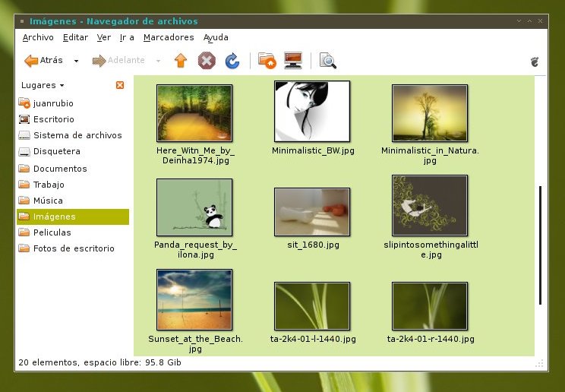This screenshot has width=565, height=392.
Task: Click the status bar text showing 20 elementos
Action: coord(99,362)
